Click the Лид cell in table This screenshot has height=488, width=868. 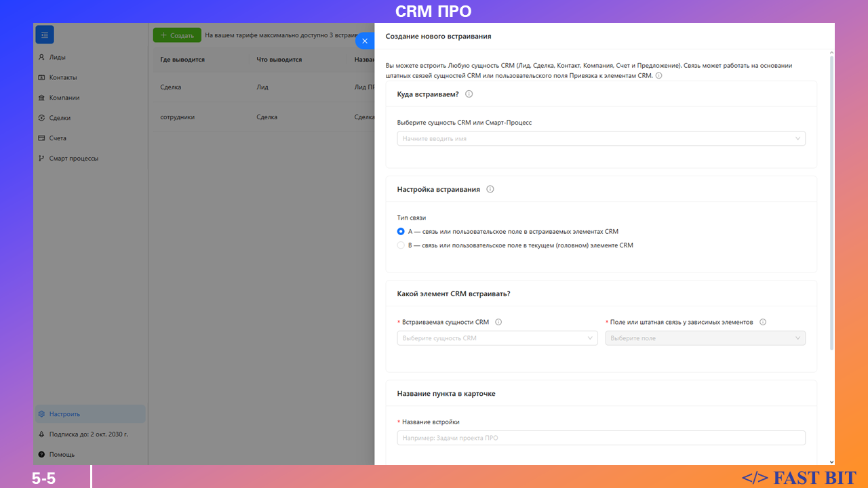click(x=262, y=87)
